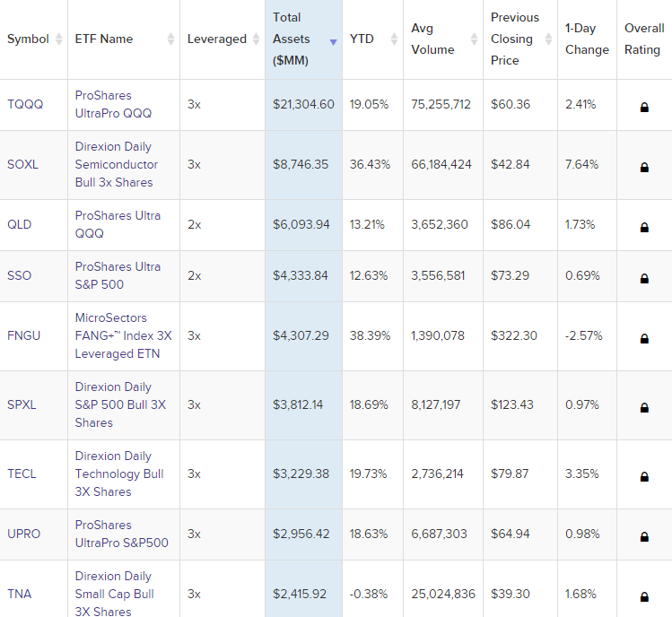Open Direxion Daily Semiconductor Bull 3x Shares

(x=117, y=164)
